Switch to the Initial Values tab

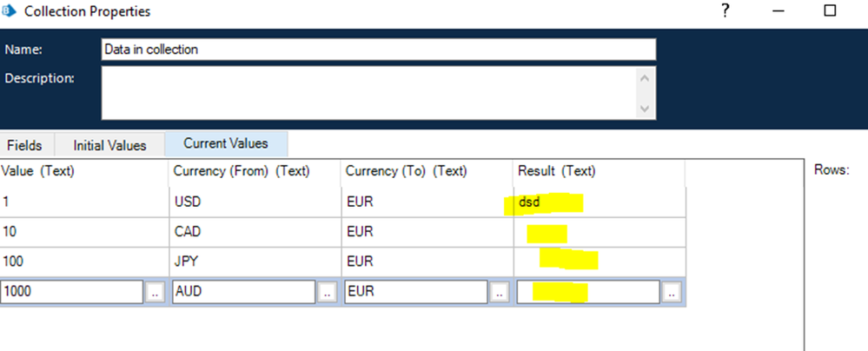tap(109, 145)
